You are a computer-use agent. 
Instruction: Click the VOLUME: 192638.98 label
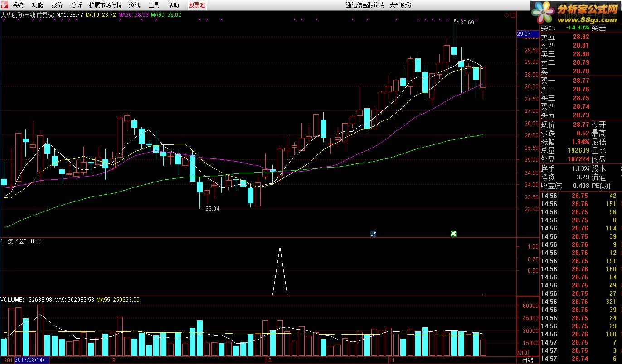tap(26, 300)
